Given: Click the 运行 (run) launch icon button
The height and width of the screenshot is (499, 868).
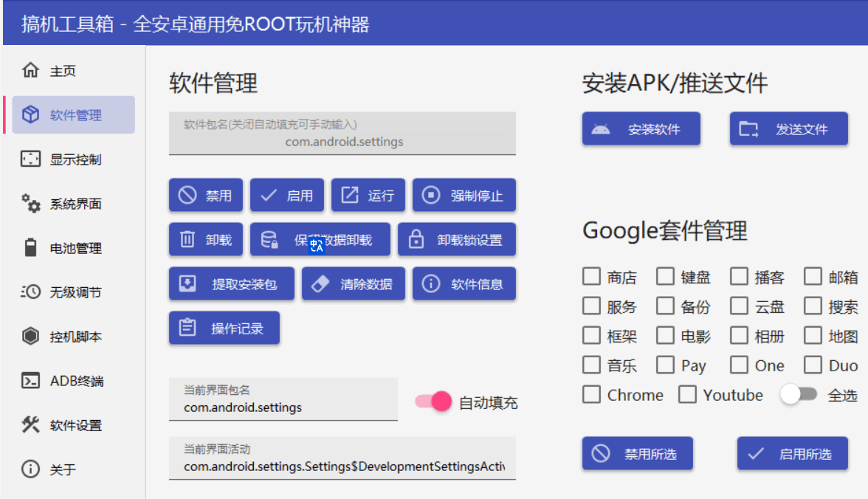Looking at the screenshot, I should click(349, 196).
